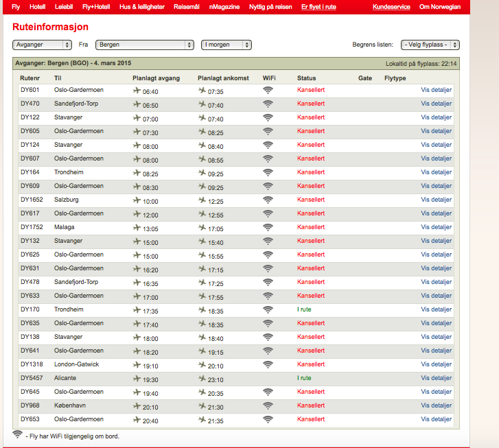Click the departure plane icon for DY1752

coord(137,228)
